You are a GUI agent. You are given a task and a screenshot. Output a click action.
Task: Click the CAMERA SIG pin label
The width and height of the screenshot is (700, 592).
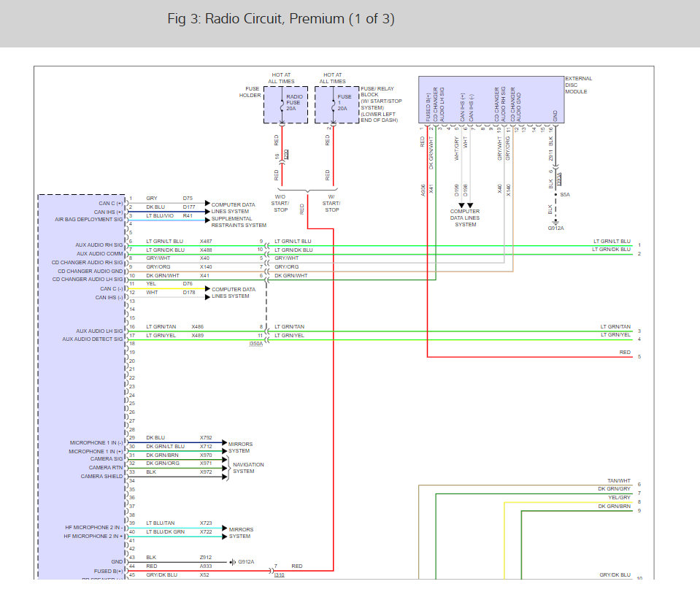(x=107, y=459)
